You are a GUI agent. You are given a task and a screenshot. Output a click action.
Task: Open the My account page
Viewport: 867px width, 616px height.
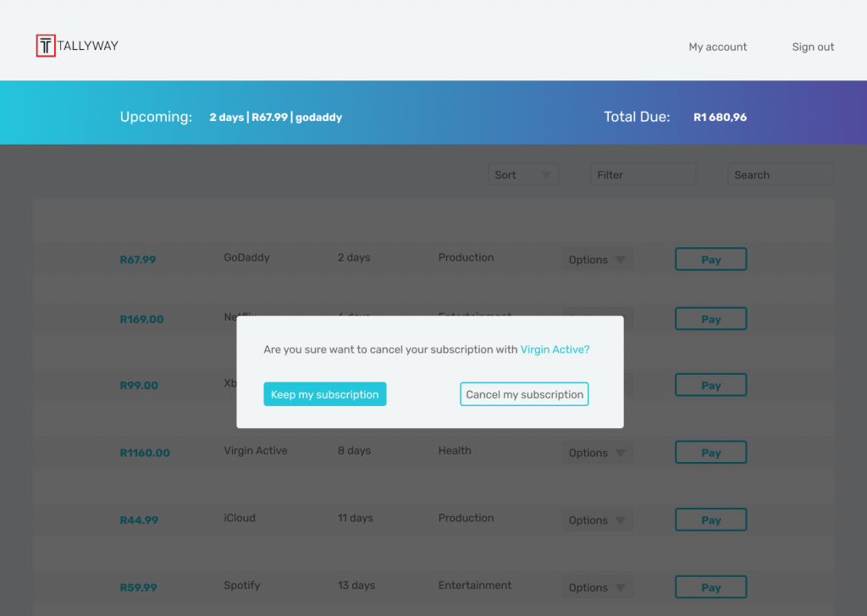[717, 47]
